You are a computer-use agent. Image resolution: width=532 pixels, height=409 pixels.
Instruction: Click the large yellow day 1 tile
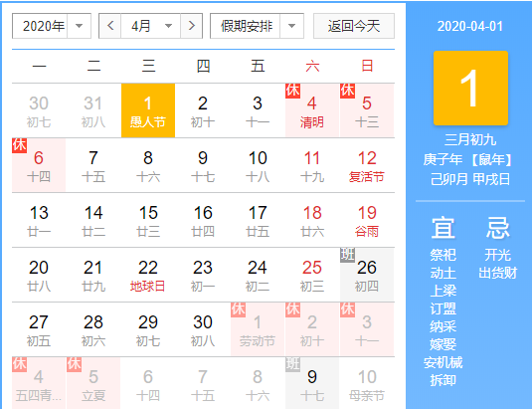[470, 89]
